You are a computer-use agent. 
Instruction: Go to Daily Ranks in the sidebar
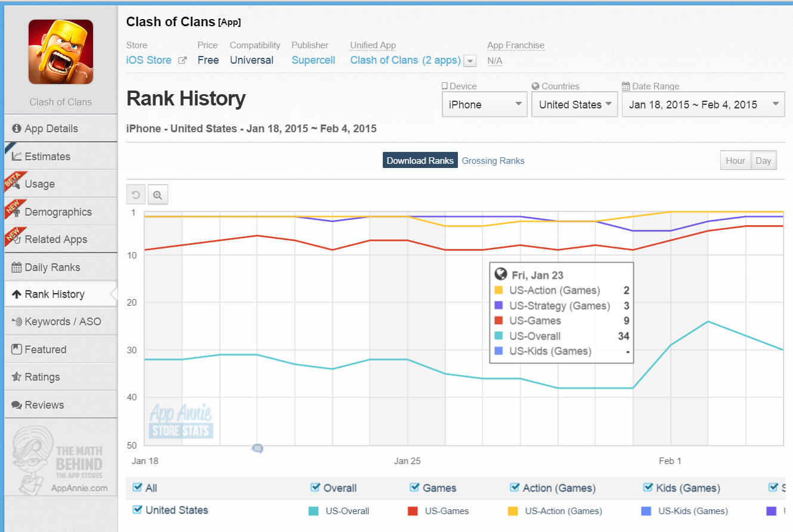pos(61,267)
